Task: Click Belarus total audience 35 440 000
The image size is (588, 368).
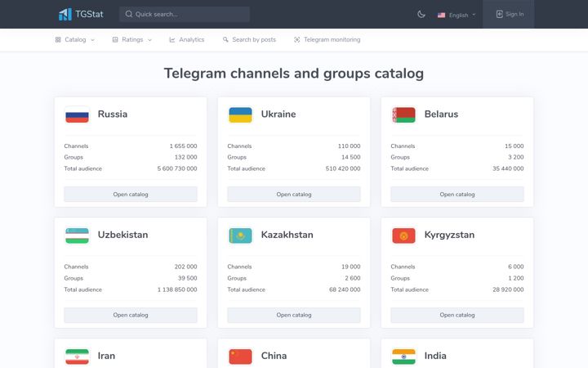Action: [508, 168]
